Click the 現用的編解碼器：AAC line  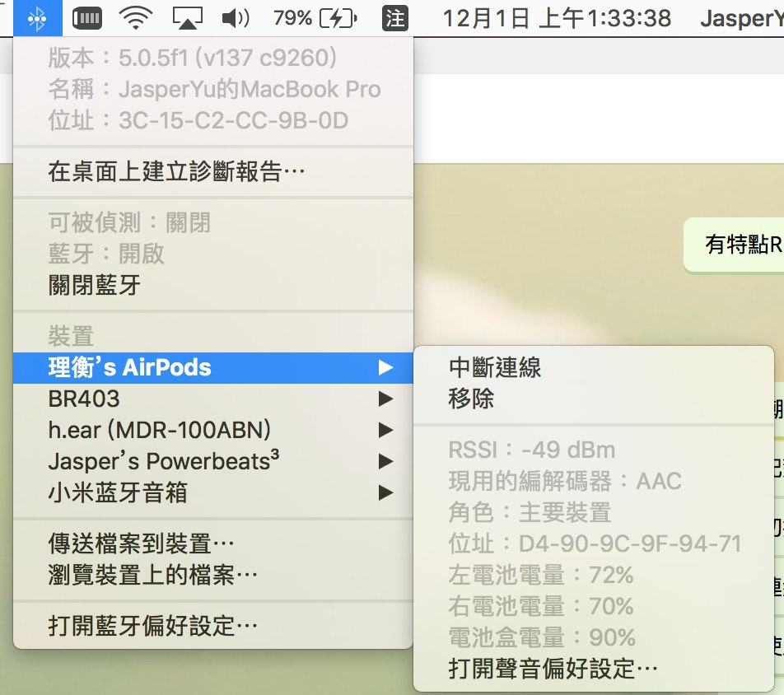pyautogui.click(x=565, y=481)
